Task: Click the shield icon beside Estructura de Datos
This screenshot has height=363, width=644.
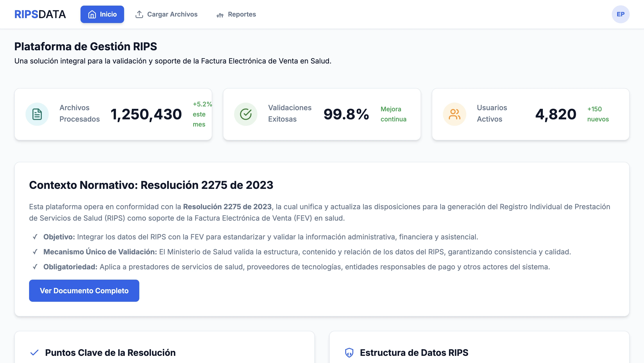Action: pyautogui.click(x=349, y=352)
